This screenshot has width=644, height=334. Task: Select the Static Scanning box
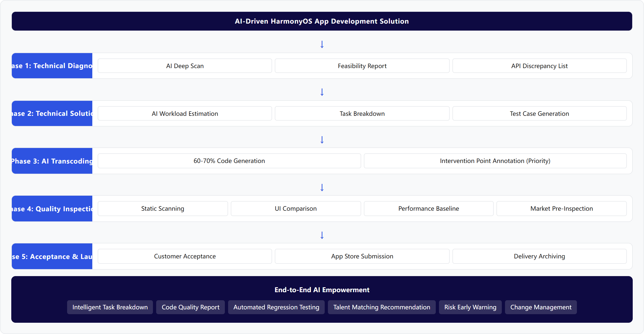pyautogui.click(x=163, y=209)
